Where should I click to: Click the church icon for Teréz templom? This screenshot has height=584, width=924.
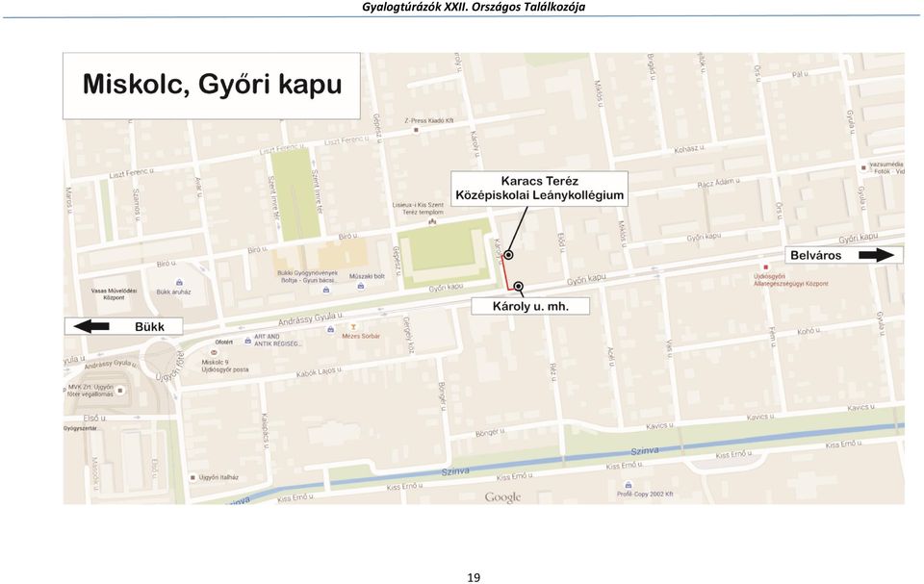(x=432, y=221)
